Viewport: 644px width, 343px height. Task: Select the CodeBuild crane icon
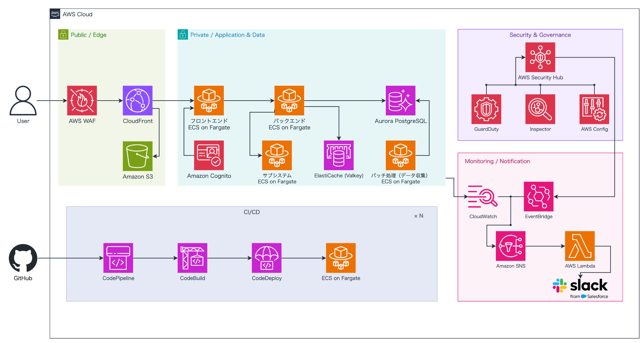(x=192, y=258)
